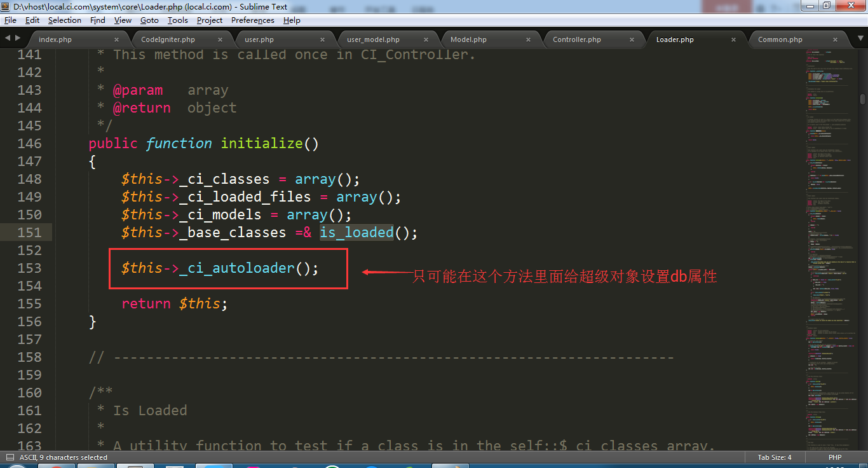Switch to the Model.php tab

tap(468, 39)
